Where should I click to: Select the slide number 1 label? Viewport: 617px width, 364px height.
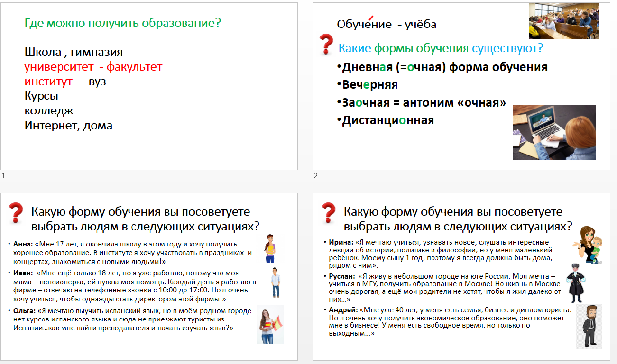[3, 176]
